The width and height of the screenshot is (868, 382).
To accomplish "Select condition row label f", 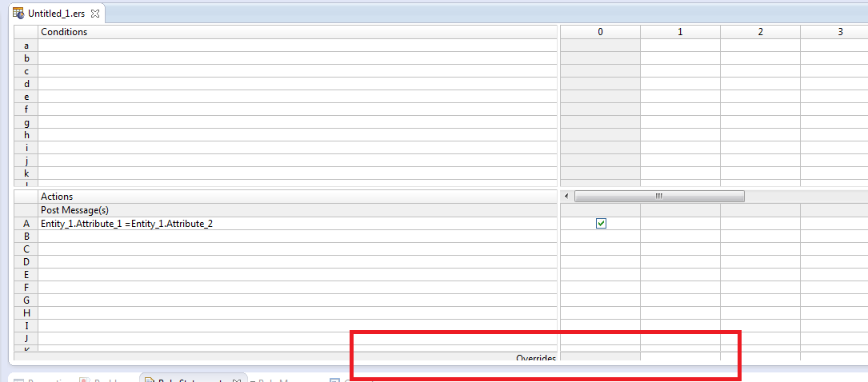I will pyautogui.click(x=26, y=109).
